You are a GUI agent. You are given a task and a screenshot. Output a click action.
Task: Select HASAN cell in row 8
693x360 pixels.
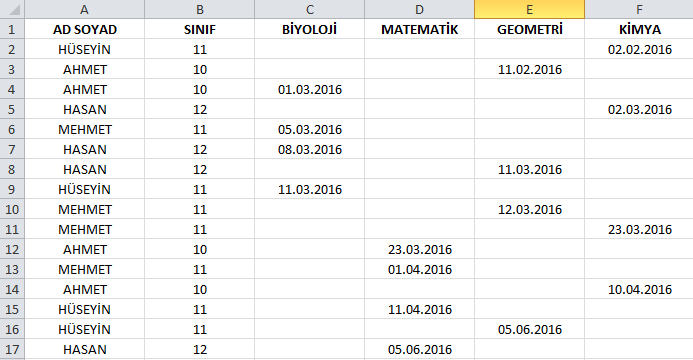click(x=84, y=169)
